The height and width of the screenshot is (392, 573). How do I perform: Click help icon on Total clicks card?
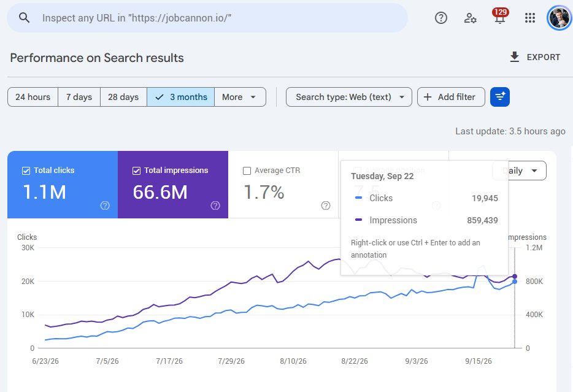[105, 206]
